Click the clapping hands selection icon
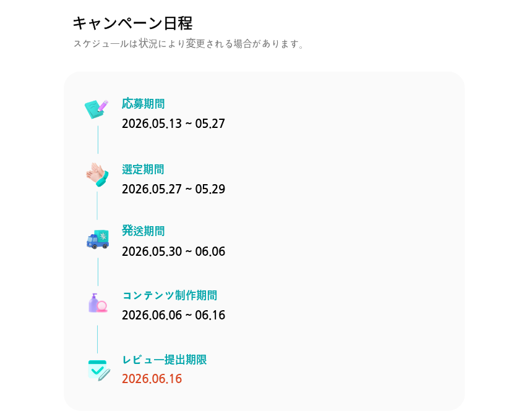Viewport: 532px width, 414px height. point(97,174)
